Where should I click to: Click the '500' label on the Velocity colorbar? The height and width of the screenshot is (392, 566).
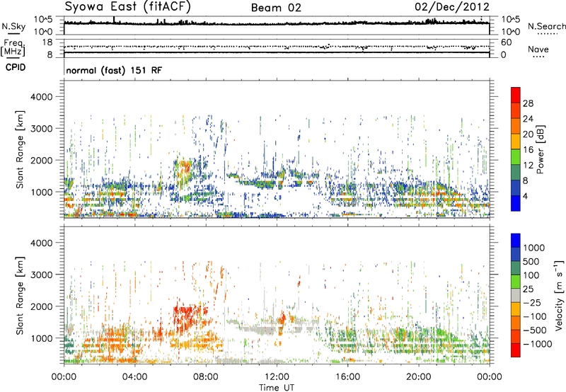coord(531,262)
